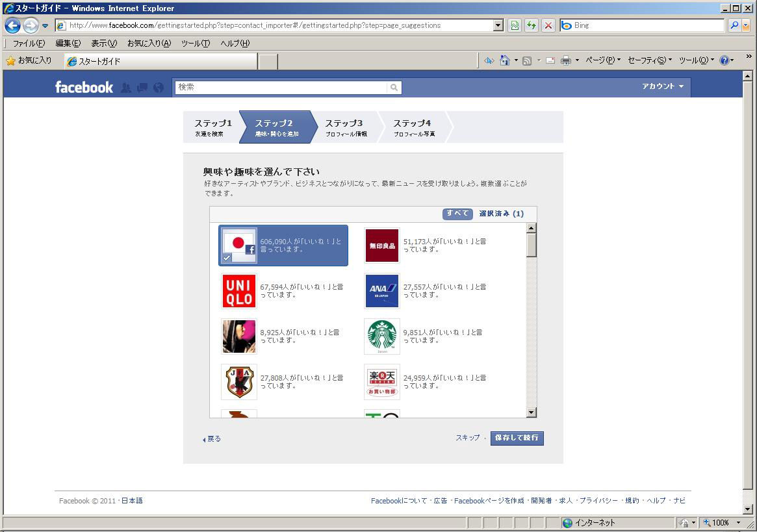The width and height of the screenshot is (757, 532).
Task: Click the facebook logo
Action: (84, 88)
